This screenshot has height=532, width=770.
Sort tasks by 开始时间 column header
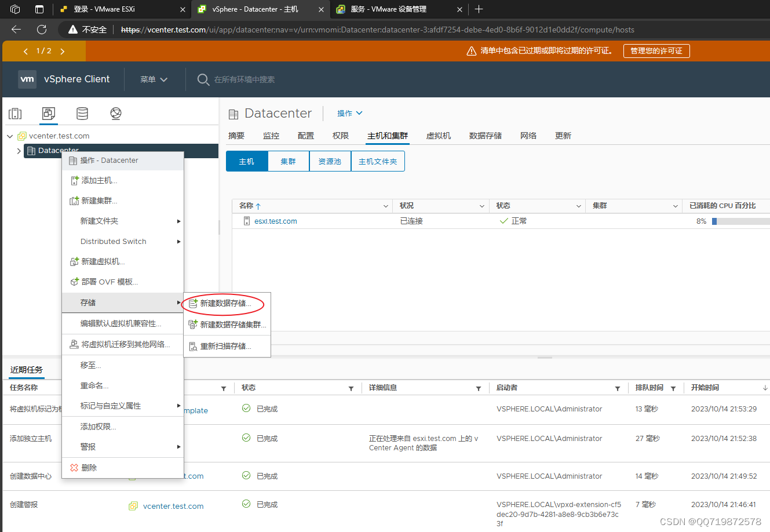(x=705, y=388)
